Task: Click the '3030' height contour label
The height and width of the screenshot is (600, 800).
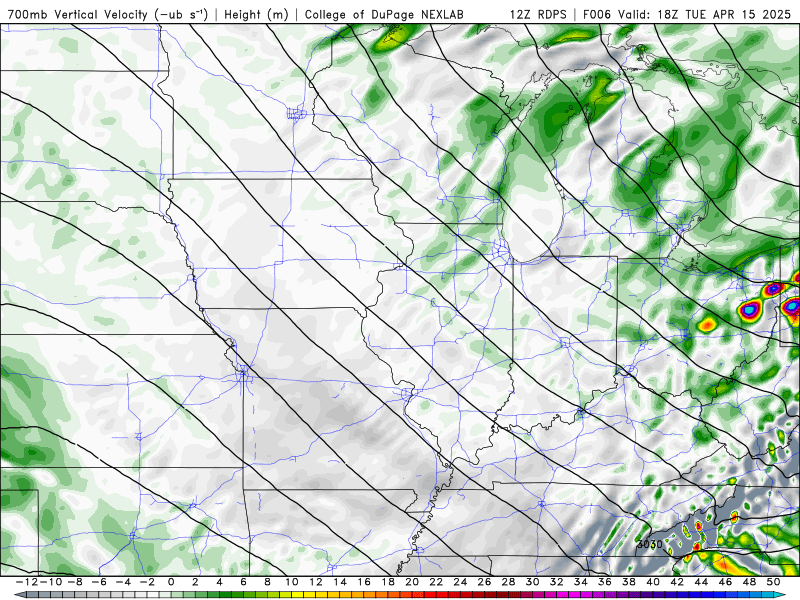Action: 649,544
